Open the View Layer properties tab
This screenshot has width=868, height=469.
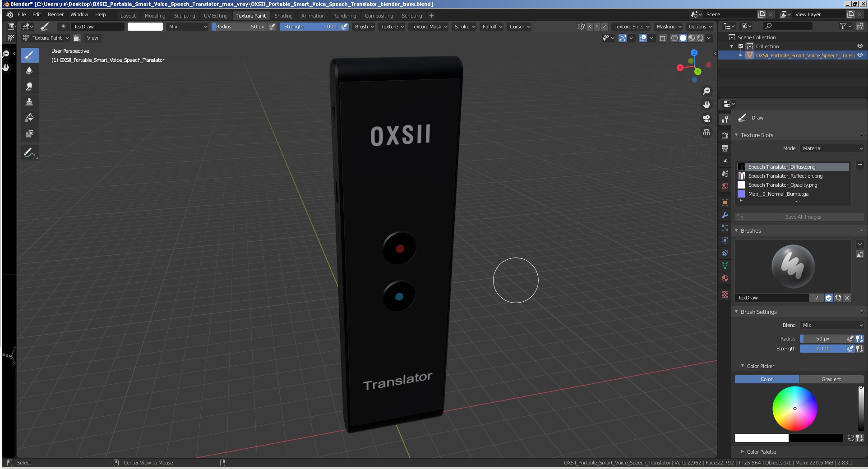click(x=725, y=161)
